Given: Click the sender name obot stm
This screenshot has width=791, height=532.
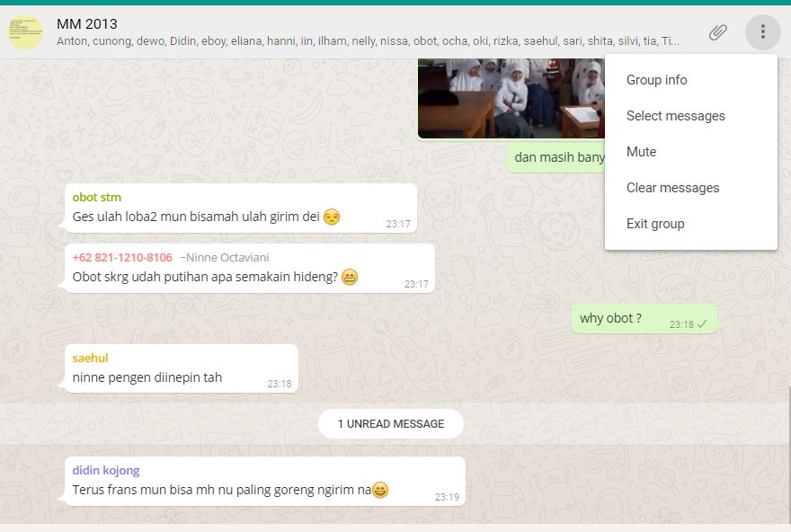Looking at the screenshot, I should click(x=97, y=197).
